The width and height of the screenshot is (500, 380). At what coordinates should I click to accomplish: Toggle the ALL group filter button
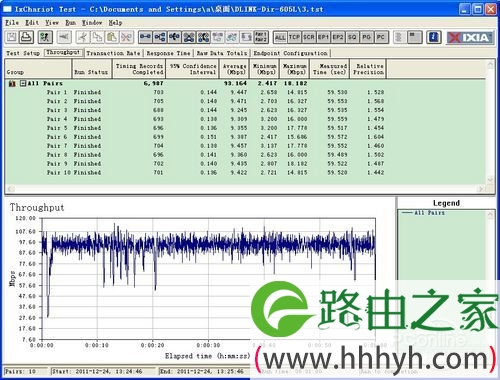280,37
